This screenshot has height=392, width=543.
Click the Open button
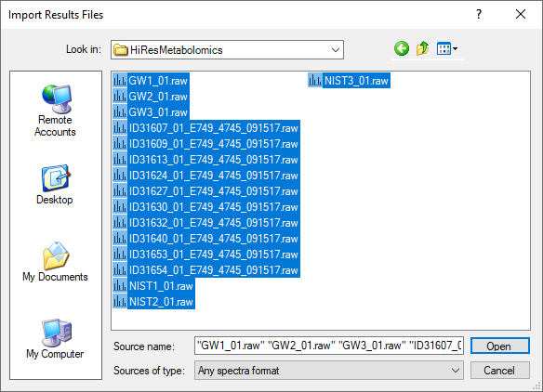click(x=499, y=346)
